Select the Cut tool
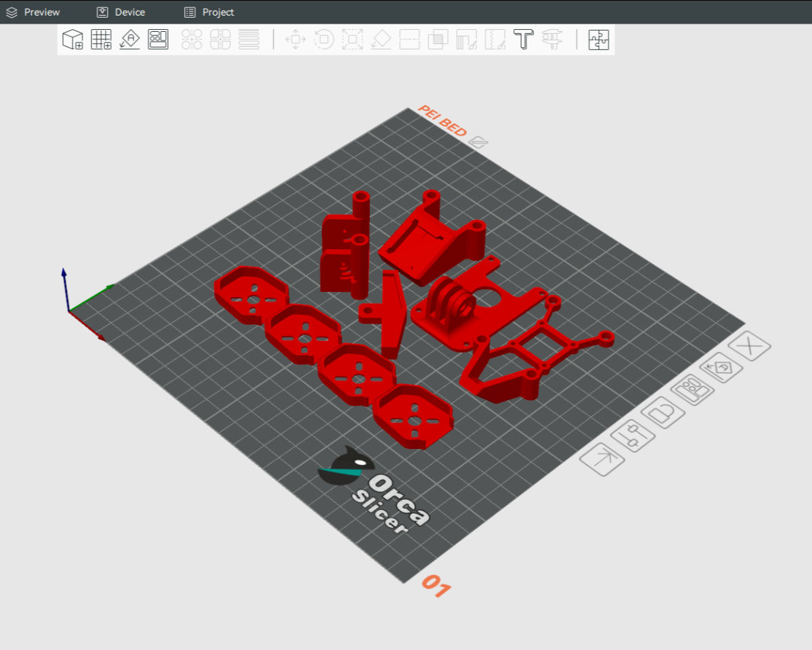The image size is (812, 650). tap(409, 39)
